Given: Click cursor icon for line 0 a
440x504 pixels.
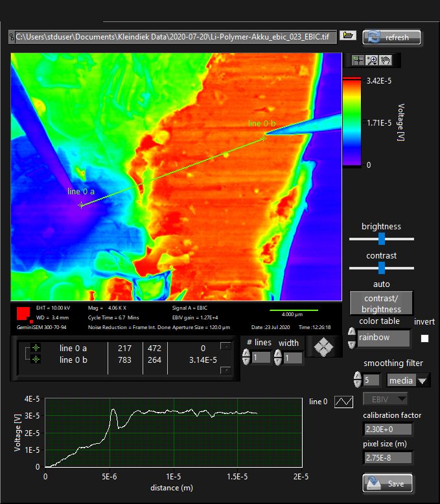Looking at the screenshot, I should click(x=36, y=349).
